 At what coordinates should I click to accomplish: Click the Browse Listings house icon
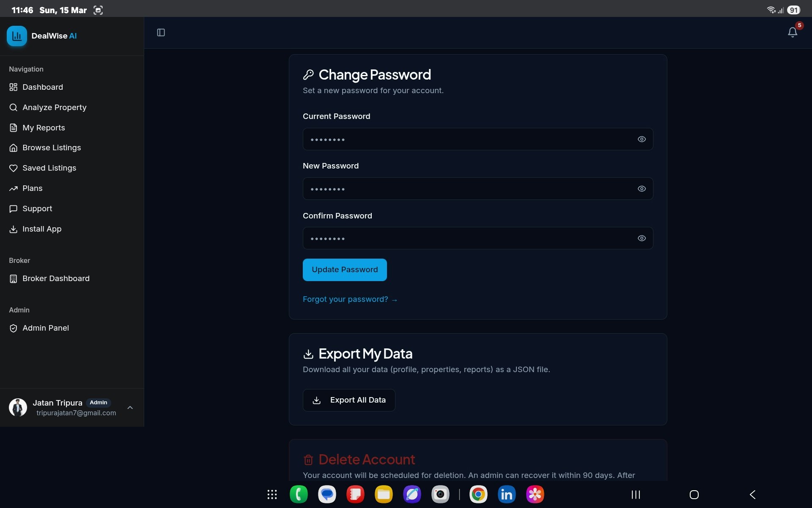13,147
